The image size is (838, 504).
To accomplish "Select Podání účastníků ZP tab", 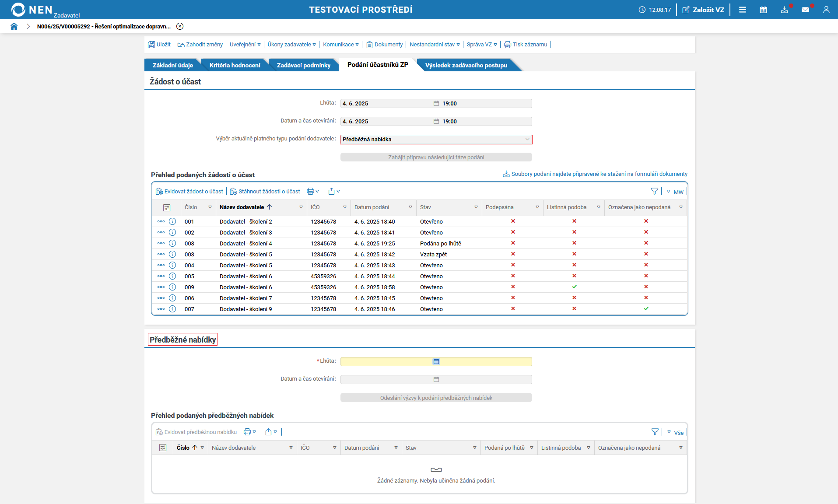I will (x=378, y=65).
